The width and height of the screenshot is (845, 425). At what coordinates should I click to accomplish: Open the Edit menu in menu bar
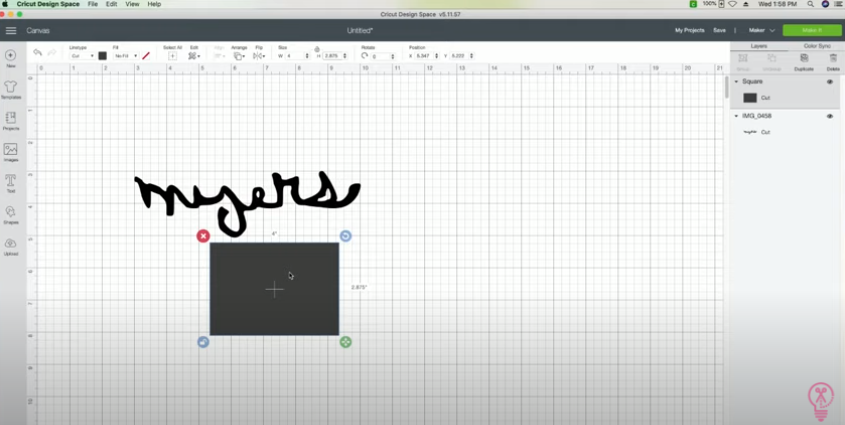[112, 4]
